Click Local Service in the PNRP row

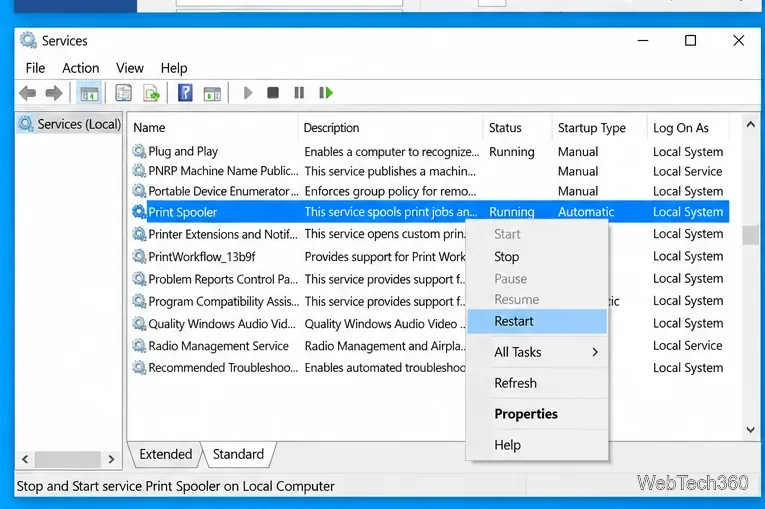tap(687, 171)
